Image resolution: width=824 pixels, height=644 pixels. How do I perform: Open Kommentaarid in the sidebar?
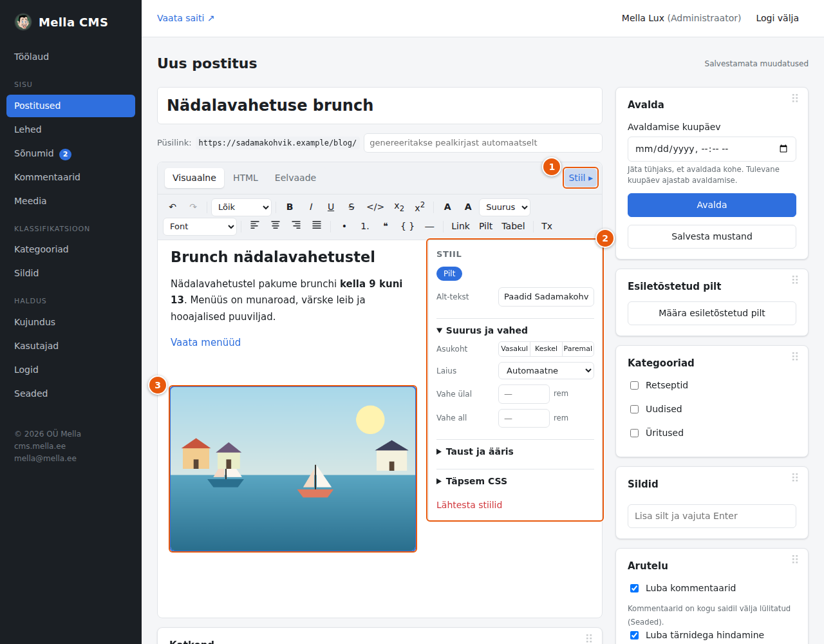pyautogui.click(x=71, y=177)
